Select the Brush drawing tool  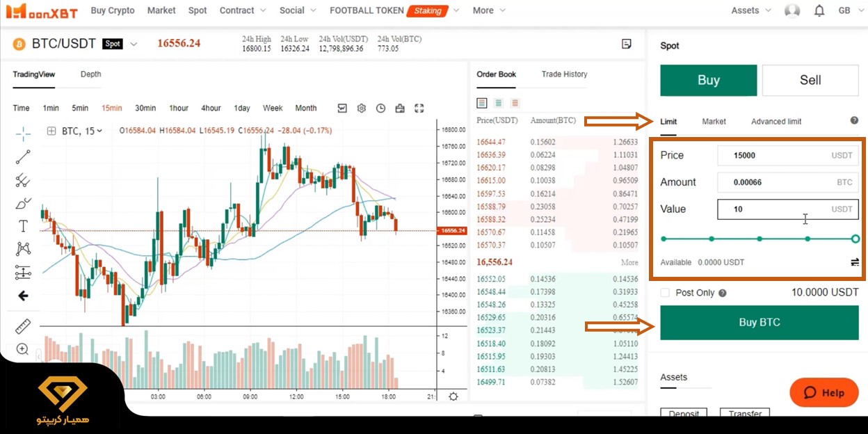(x=23, y=203)
